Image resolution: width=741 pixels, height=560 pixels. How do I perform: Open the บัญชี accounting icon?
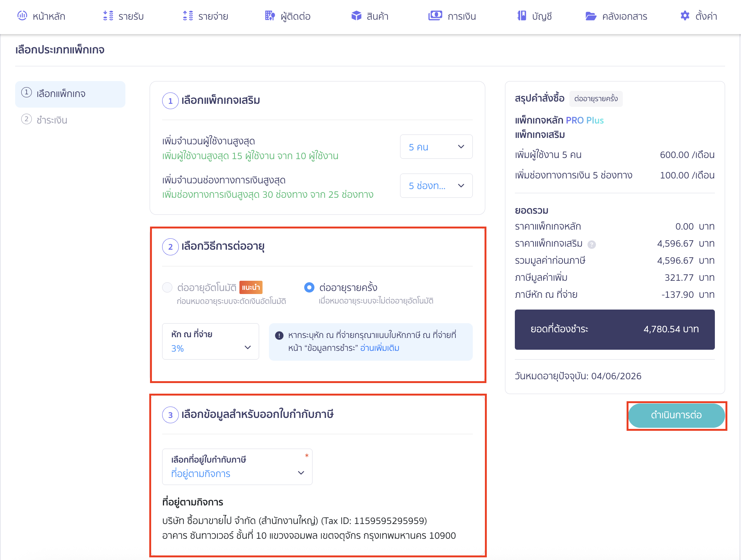click(x=522, y=16)
